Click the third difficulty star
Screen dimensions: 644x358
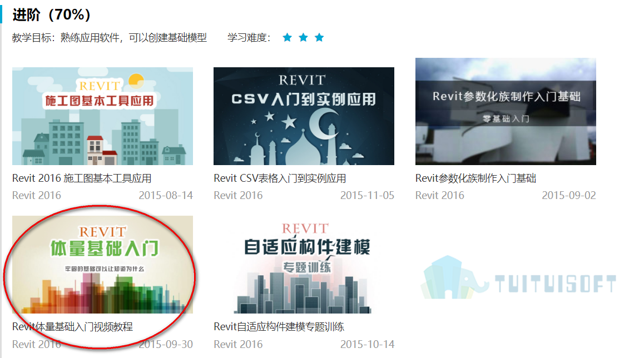[x=319, y=38]
